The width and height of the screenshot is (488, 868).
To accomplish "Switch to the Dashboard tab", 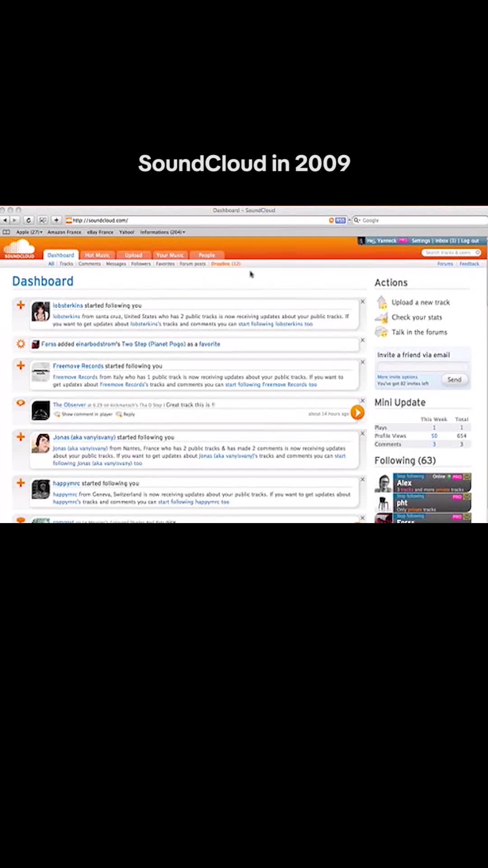I will click(x=61, y=255).
